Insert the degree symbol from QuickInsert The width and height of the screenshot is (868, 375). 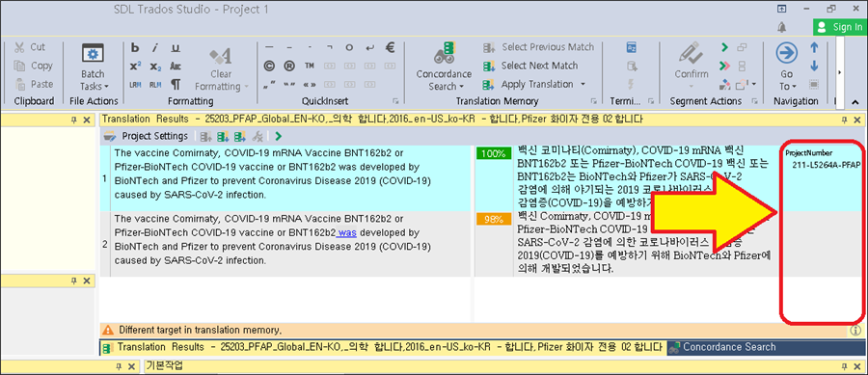(349, 47)
